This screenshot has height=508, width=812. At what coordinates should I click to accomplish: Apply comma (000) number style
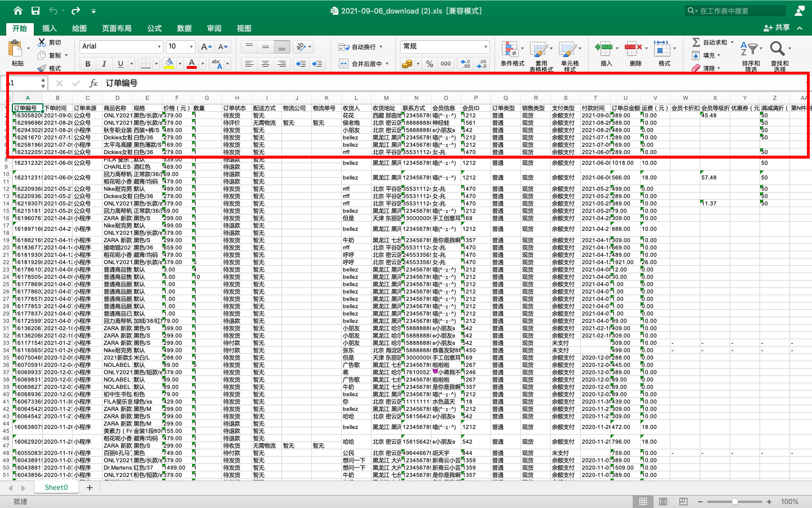(445, 64)
